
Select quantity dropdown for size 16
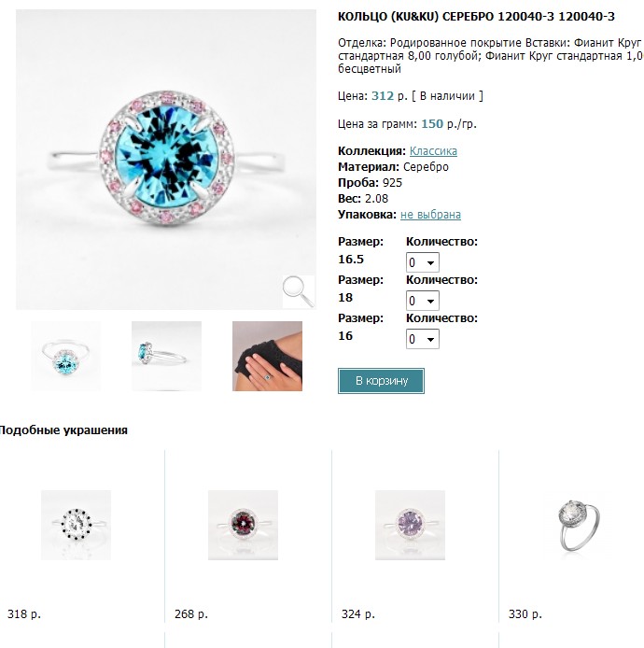[x=423, y=340]
